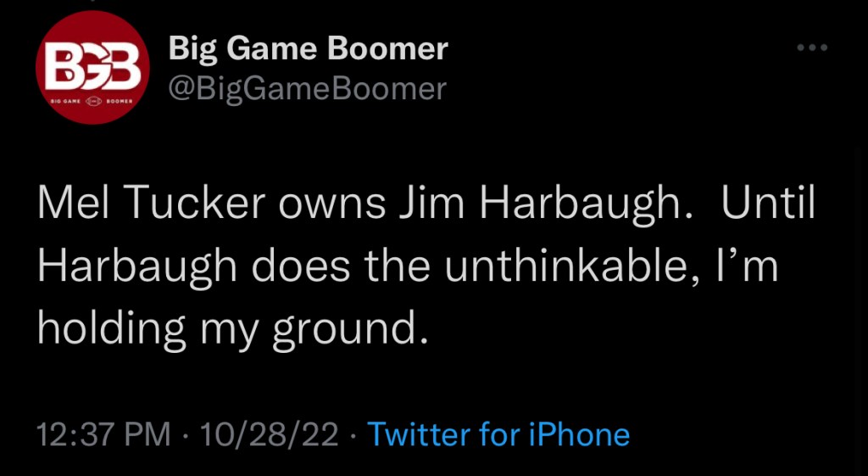Screen dimensions: 868x476
Task: Click the football emblem in the avatar
Action: [x=93, y=99]
